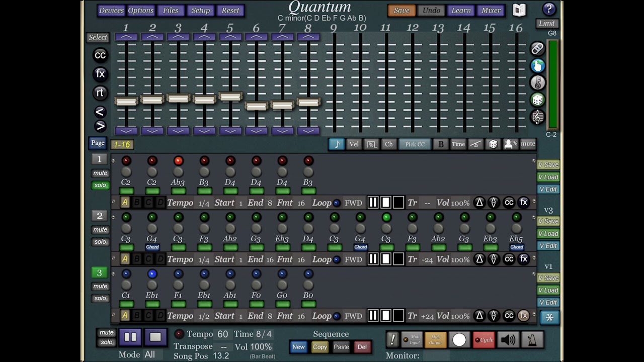
Task: Click the fx button left of the faders
Action: pyautogui.click(x=100, y=74)
